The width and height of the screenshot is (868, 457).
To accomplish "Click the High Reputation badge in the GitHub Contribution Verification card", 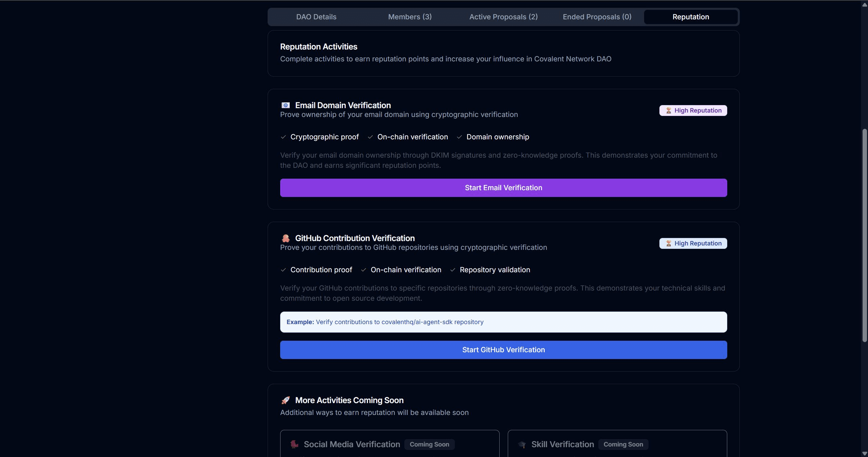I will pos(693,243).
